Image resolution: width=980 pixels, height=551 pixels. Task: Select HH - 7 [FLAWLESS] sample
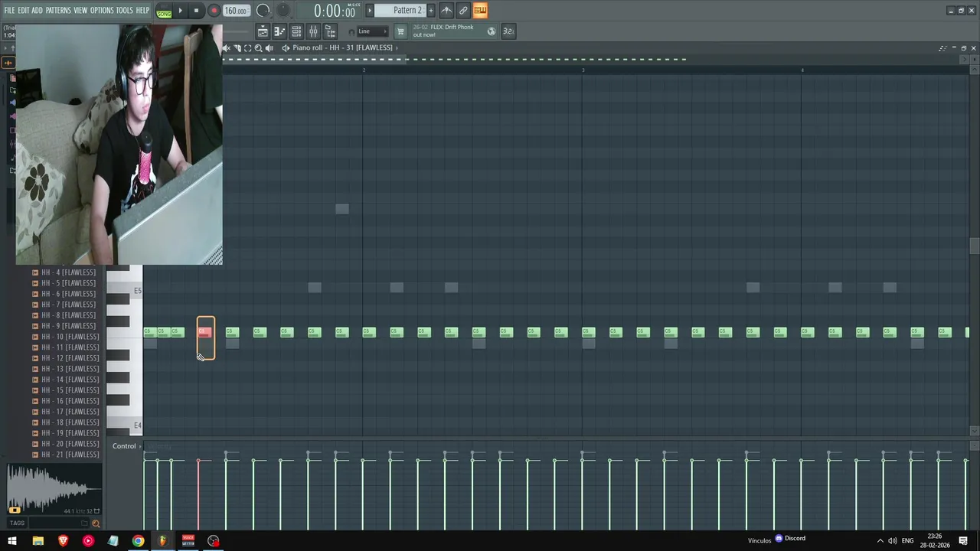[x=68, y=305]
